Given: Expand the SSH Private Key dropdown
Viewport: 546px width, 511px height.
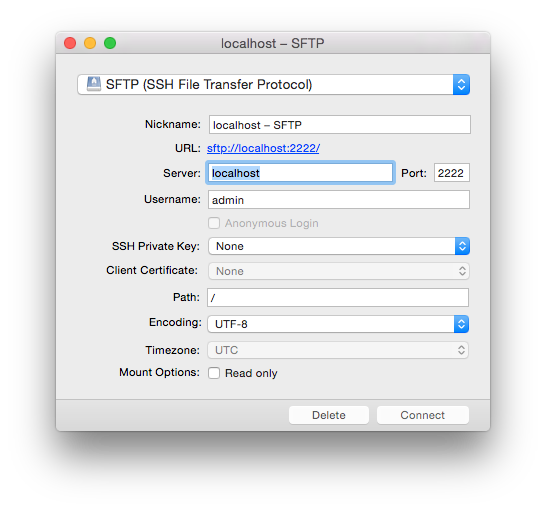Looking at the screenshot, I should (x=339, y=246).
